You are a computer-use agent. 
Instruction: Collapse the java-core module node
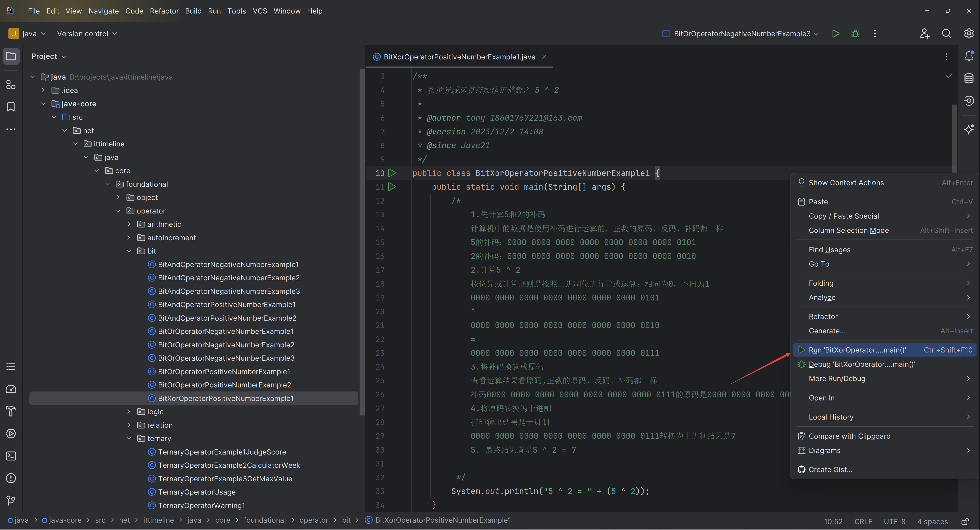pos(43,104)
